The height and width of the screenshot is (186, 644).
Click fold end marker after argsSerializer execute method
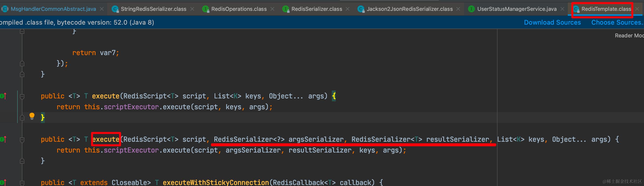(22, 161)
